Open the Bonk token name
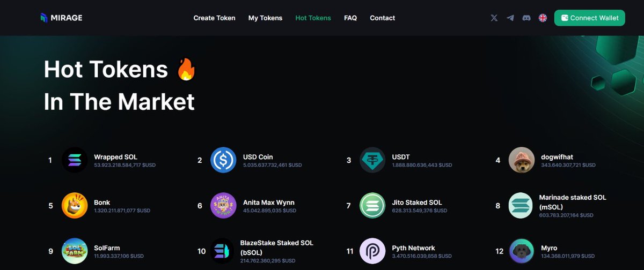Image resolution: width=644 pixels, height=270 pixels. tap(102, 202)
